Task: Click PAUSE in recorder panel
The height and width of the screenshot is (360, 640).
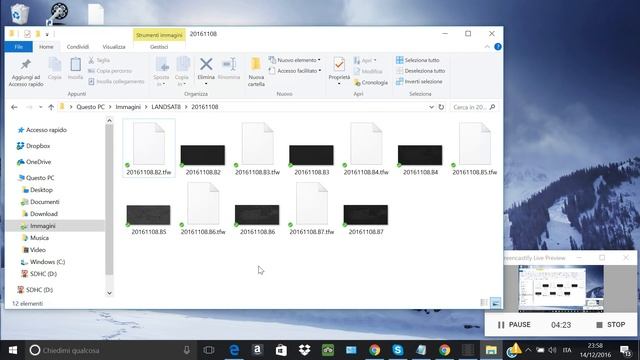Action: pyautogui.click(x=514, y=324)
